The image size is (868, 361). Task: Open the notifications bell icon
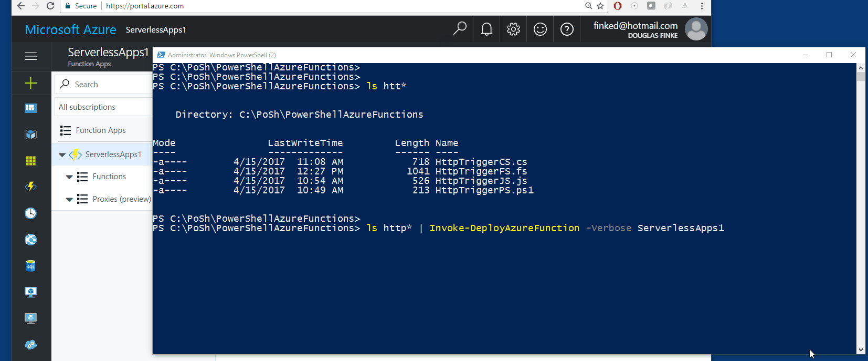486,29
